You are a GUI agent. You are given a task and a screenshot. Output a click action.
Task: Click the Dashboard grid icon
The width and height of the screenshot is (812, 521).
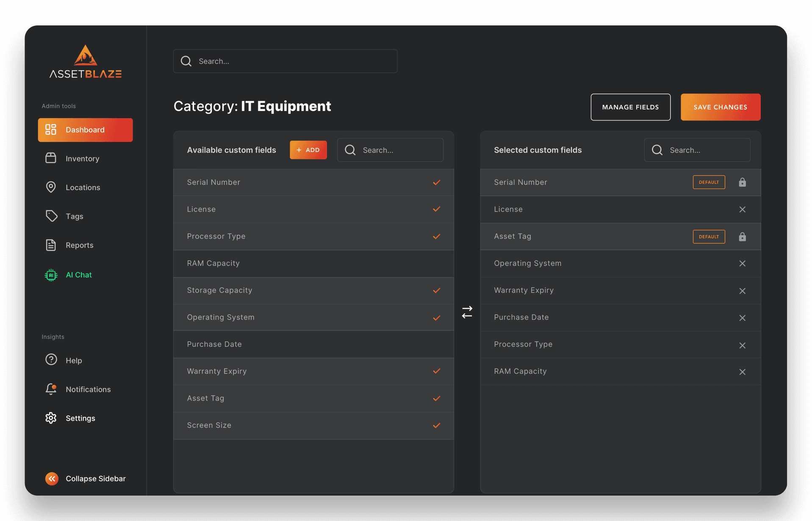tap(51, 130)
